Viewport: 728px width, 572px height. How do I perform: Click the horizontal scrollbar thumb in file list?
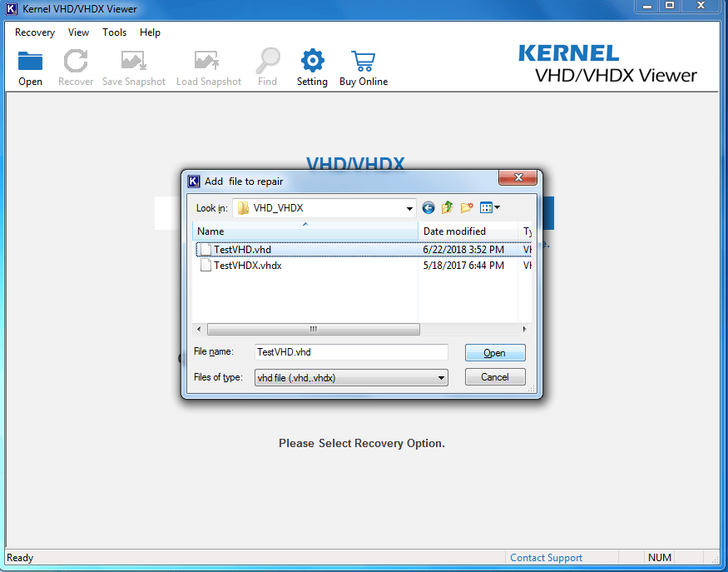tap(314, 329)
